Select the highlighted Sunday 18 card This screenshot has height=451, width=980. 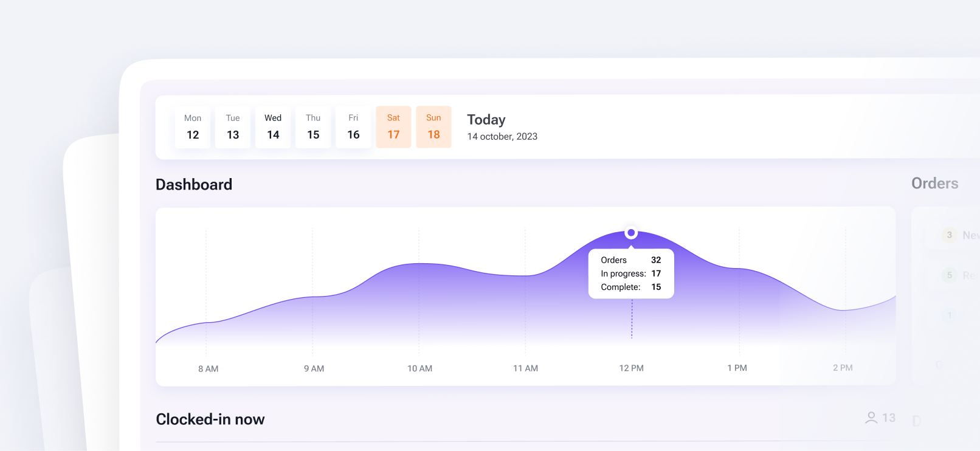(433, 127)
